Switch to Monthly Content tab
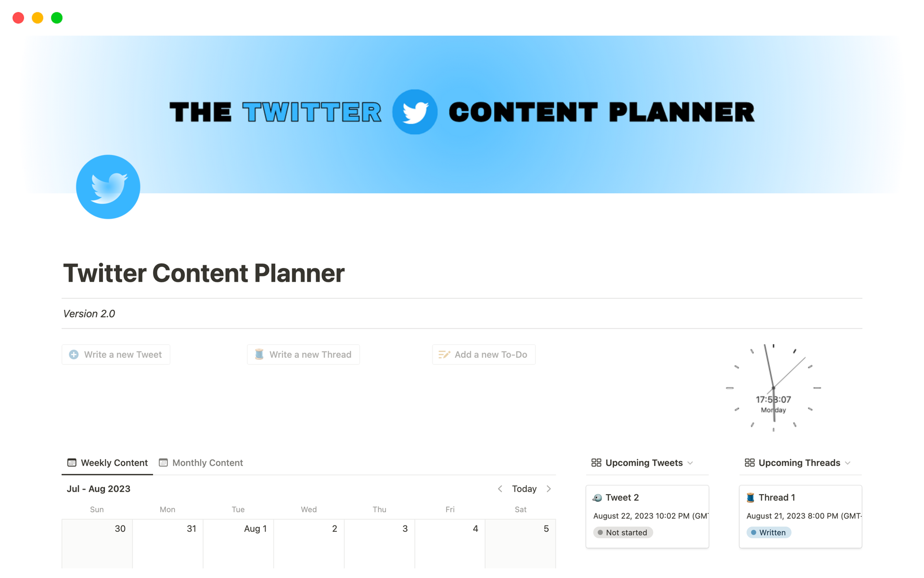Image resolution: width=924 pixels, height=578 pixels. [x=206, y=461]
